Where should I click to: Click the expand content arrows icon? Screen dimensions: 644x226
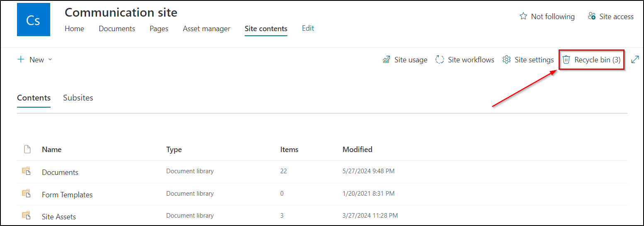(635, 60)
